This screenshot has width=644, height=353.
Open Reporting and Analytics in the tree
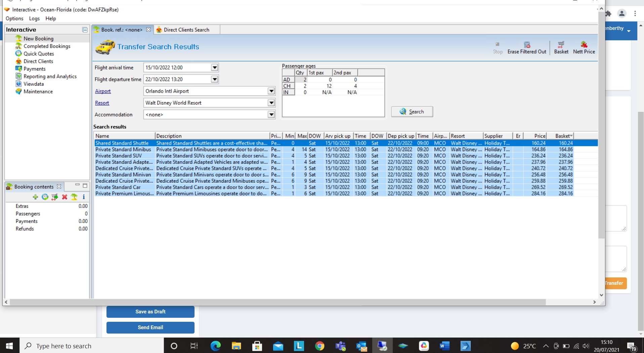coord(50,76)
